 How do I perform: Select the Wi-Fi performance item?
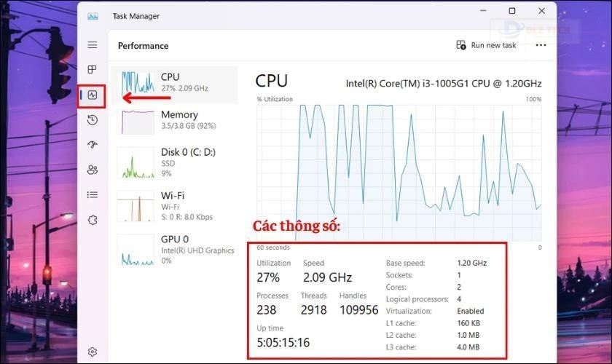tap(174, 206)
